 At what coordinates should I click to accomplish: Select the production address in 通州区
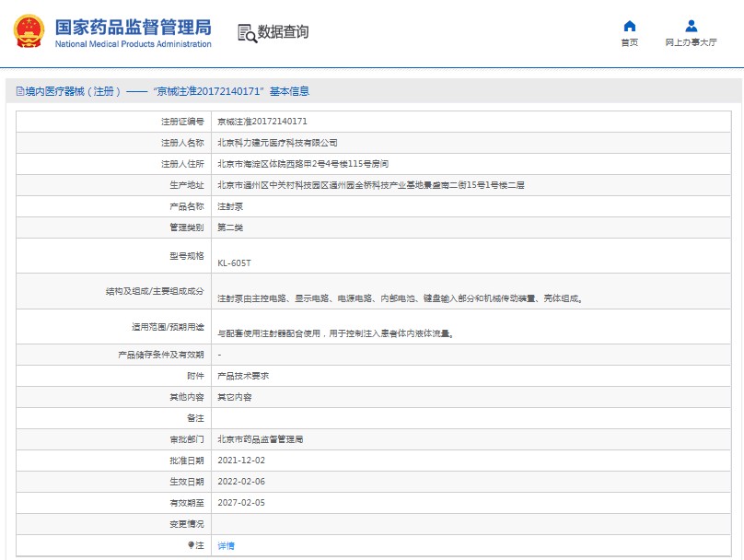(x=371, y=185)
